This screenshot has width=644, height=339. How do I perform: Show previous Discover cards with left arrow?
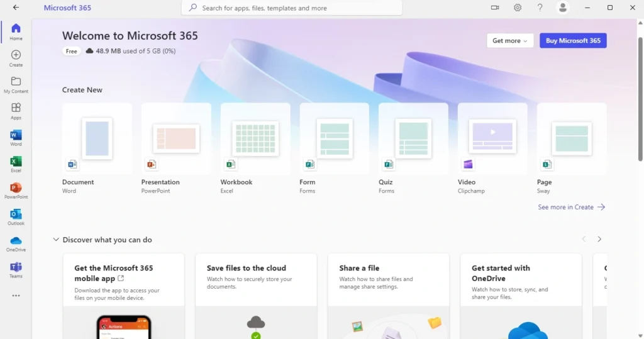[584, 239]
